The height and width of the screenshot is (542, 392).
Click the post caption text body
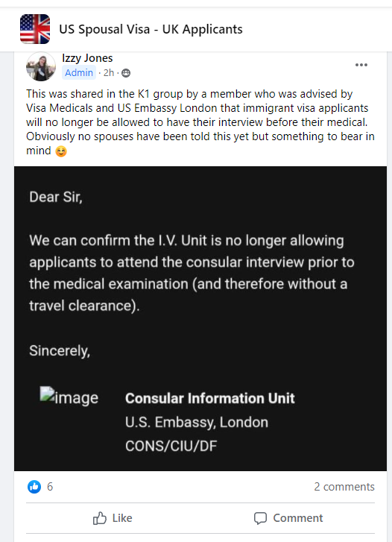click(x=200, y=122)
